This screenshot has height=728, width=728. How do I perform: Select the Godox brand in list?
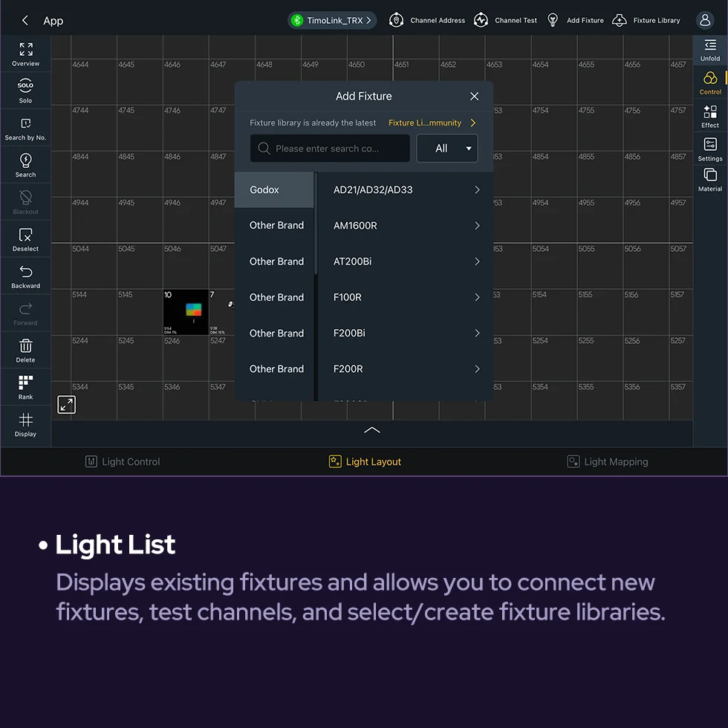[273, 190]
